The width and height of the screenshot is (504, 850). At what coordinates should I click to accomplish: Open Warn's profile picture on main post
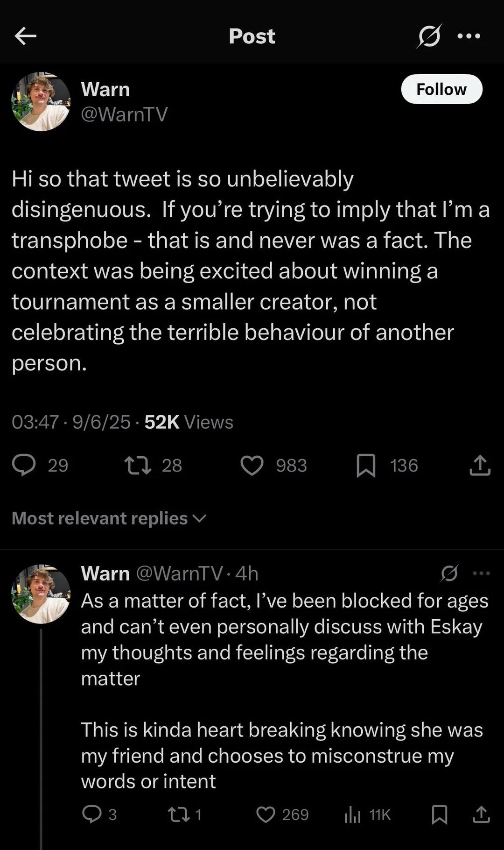click(41, 101)
